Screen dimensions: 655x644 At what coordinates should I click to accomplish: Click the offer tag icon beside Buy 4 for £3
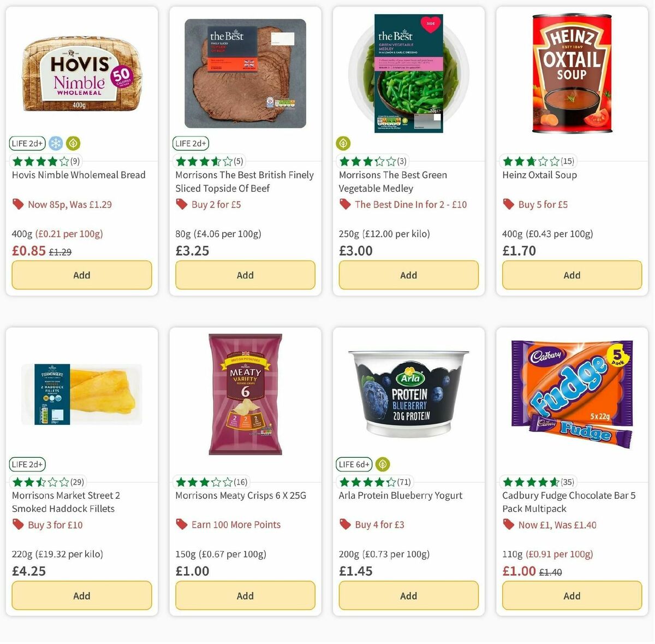click(x=345, y=524)
